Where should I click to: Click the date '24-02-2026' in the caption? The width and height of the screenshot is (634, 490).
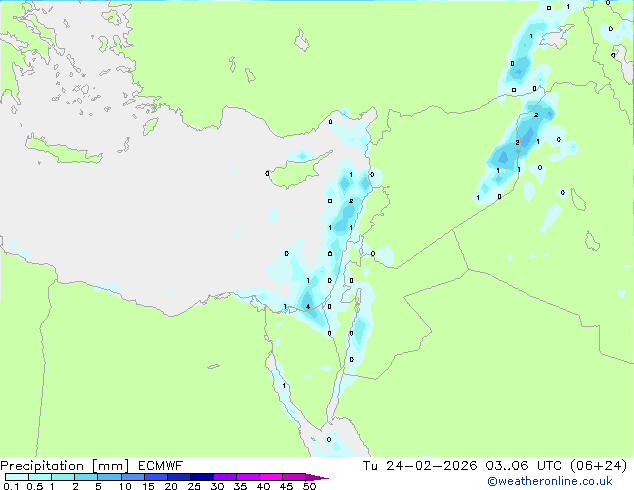coord(431,466)
